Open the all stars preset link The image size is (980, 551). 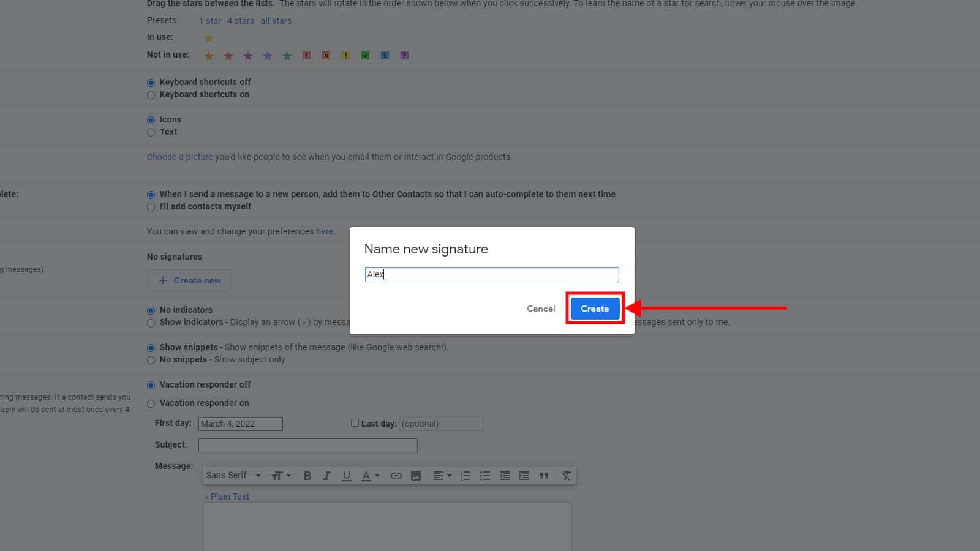tap(276, 20)
